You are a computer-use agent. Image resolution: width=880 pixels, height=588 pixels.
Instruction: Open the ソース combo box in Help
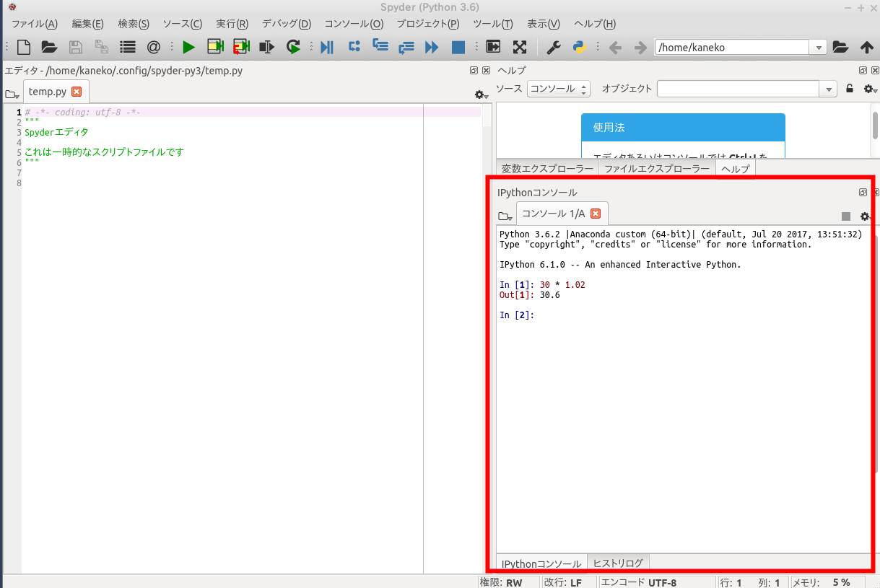pyautogui.click(x=558, y=89)
